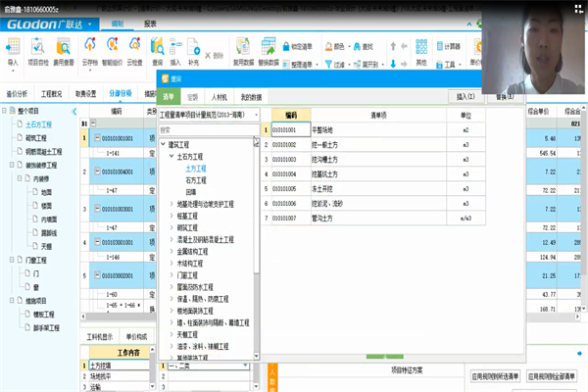Select 回填 in the query tree

(191, 192)
